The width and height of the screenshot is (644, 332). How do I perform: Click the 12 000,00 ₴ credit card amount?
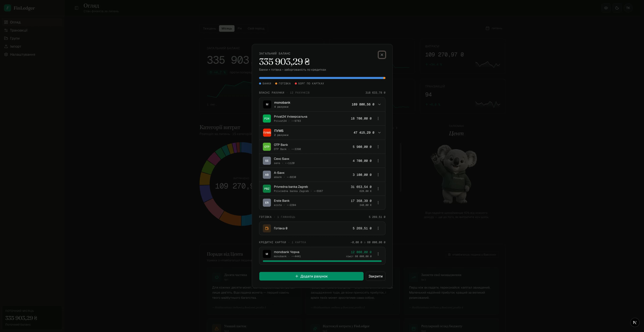[361, 252]
